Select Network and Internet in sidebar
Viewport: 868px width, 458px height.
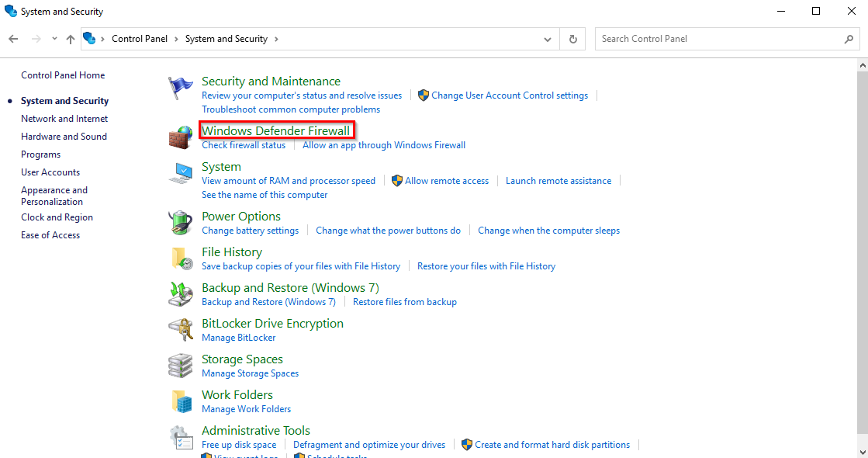(64, 119)
